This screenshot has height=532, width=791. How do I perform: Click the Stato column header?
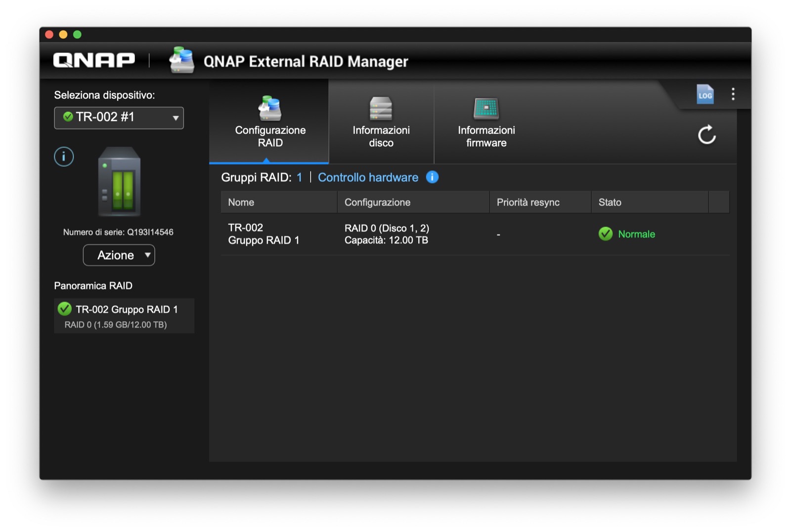[650, 202]
